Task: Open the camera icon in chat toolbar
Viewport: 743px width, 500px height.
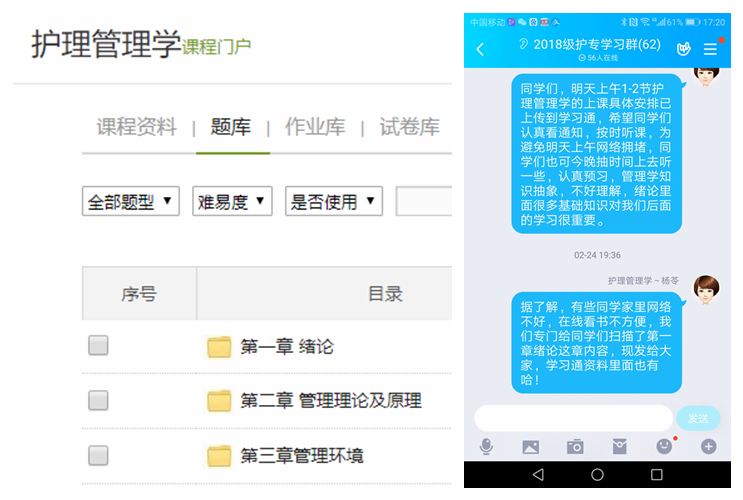Action: 575,446
